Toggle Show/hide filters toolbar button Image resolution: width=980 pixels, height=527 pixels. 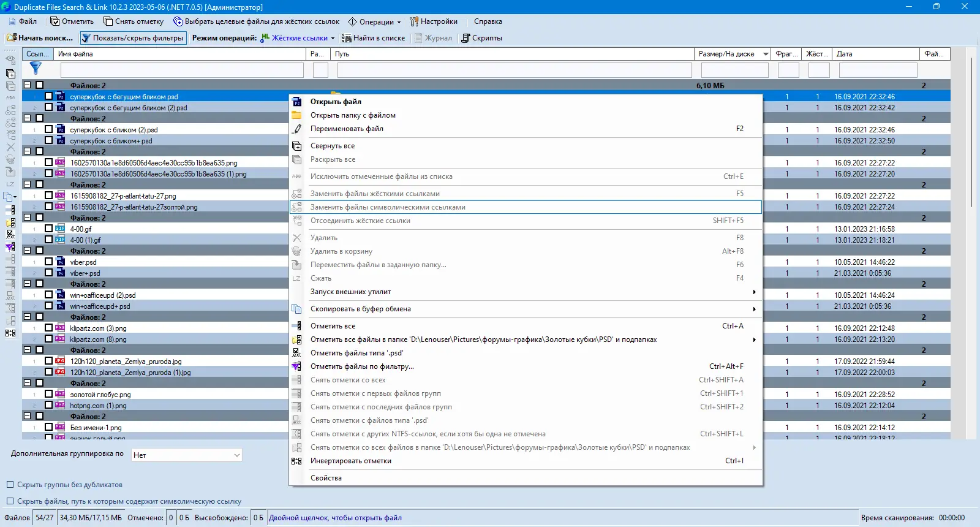133,38
